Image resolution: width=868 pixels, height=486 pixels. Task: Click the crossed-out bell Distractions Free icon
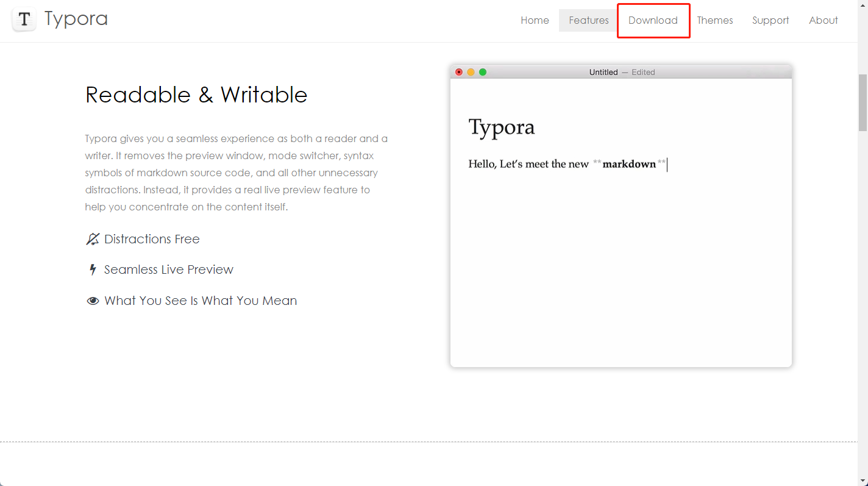tap(93, 239)
